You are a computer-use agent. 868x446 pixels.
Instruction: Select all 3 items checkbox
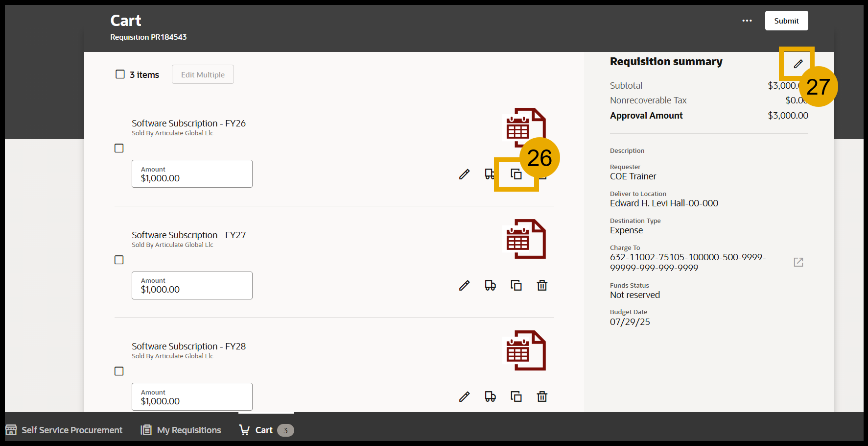click(120, 74)
